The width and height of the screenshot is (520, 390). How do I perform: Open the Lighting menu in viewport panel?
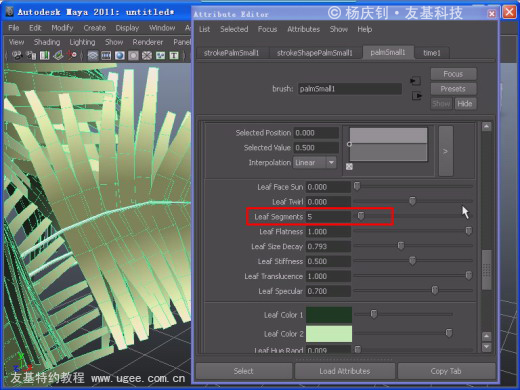click(x=82, y=42)
